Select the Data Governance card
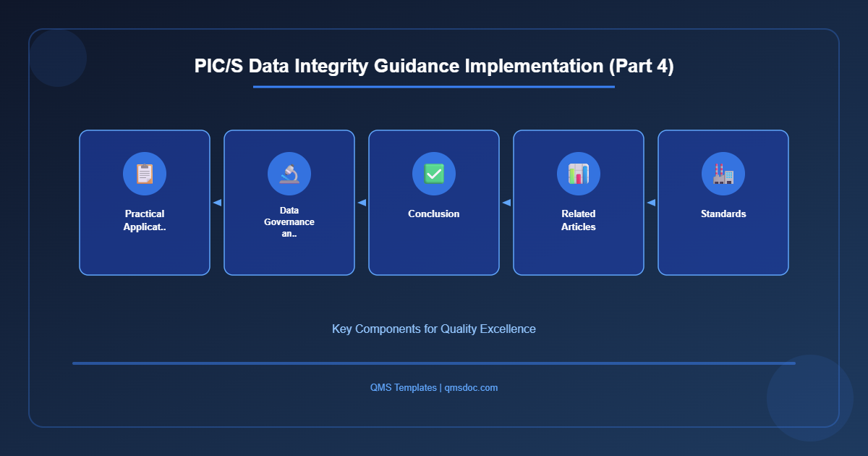Screen dimensions: 868x456 [x=289, y=253]
